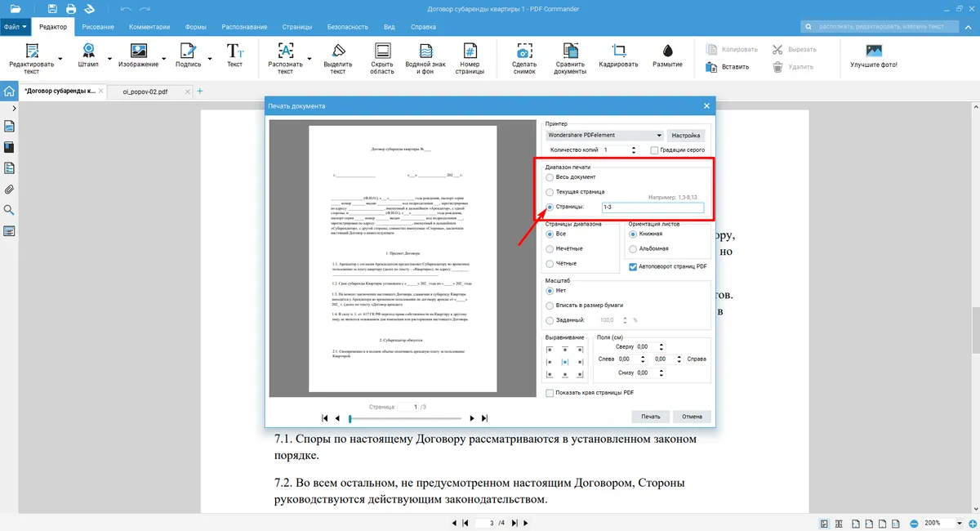
Task: Toggle Градации серого checkbox
Action: (654, 150)
